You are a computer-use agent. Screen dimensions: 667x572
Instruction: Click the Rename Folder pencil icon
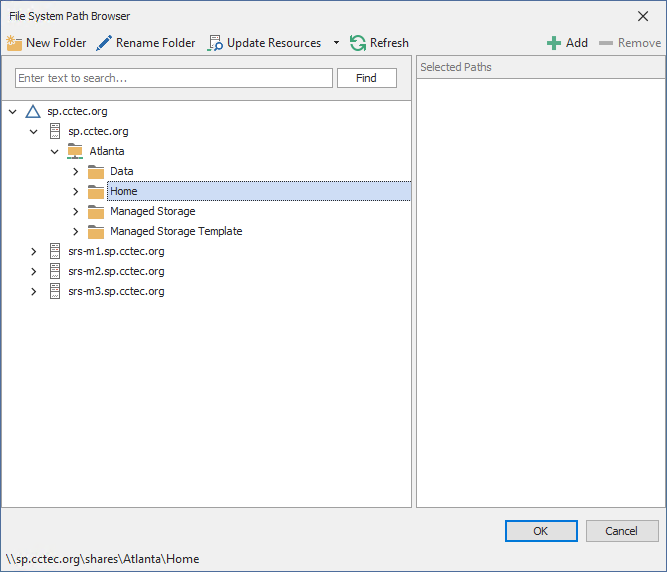pyautogui.click(x=104, y=43)
